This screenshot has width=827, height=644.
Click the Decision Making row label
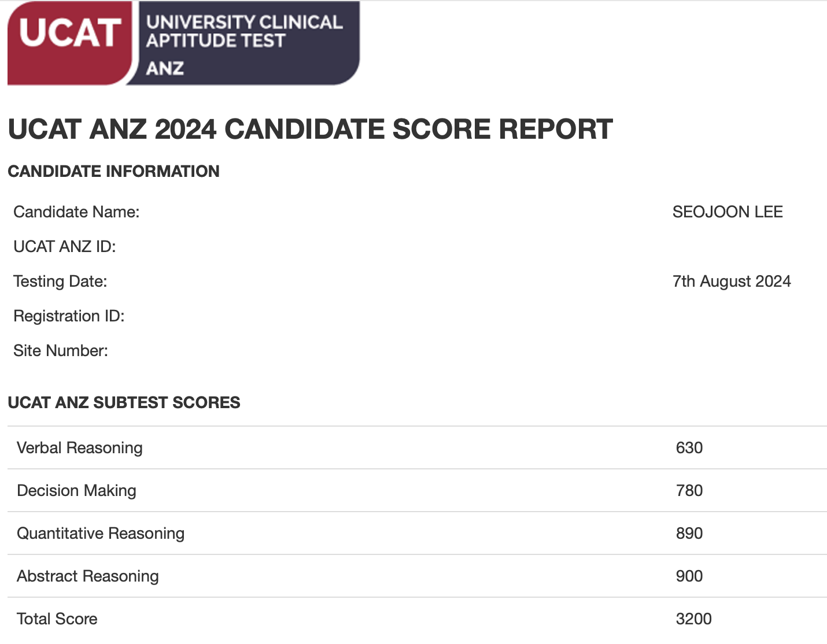(x=76, y=491)
